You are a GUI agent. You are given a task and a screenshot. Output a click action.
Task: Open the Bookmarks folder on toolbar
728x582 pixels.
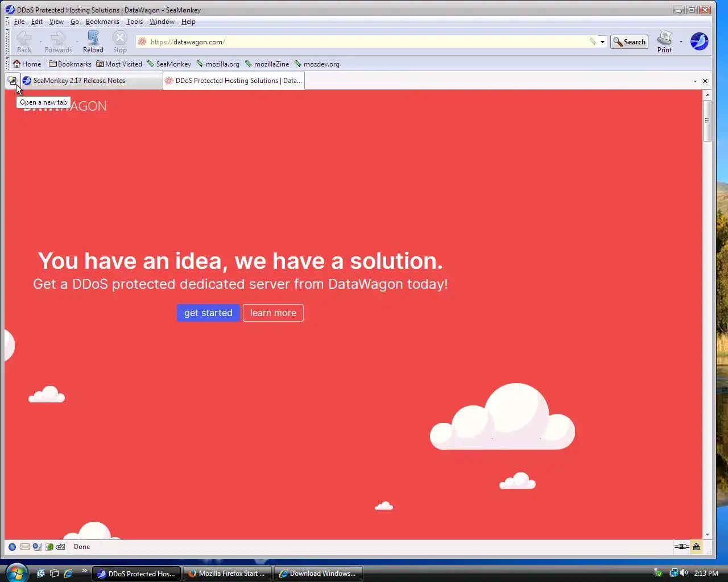70,64
